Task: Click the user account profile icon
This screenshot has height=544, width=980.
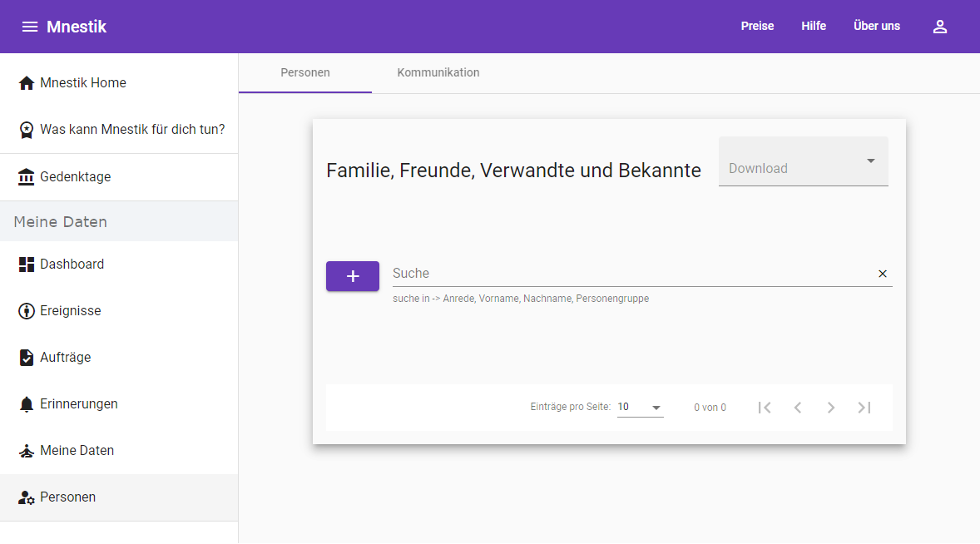Action: tap(939, 27)
